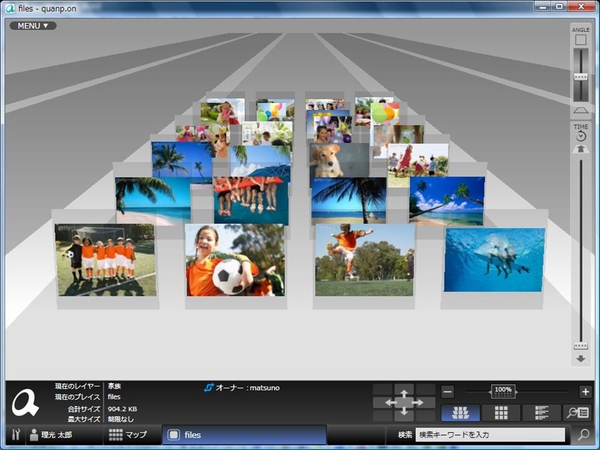Click the quanp Q logo

[25, 403]
